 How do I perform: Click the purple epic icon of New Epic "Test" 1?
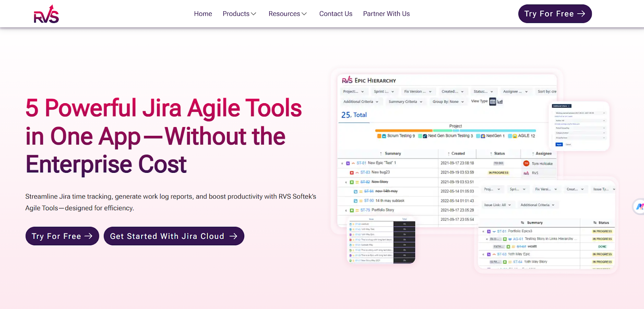pyautogui.click(x=348, y=164)
